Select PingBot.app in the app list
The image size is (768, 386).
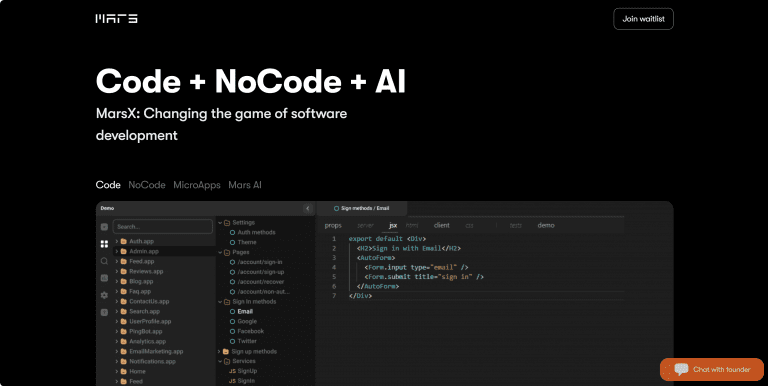coord(145,332)
